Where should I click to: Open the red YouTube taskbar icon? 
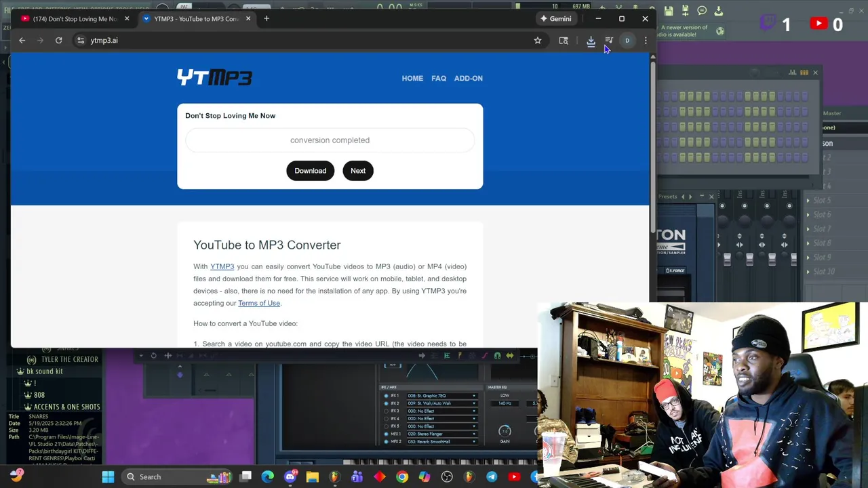click(x=514, y=476)
